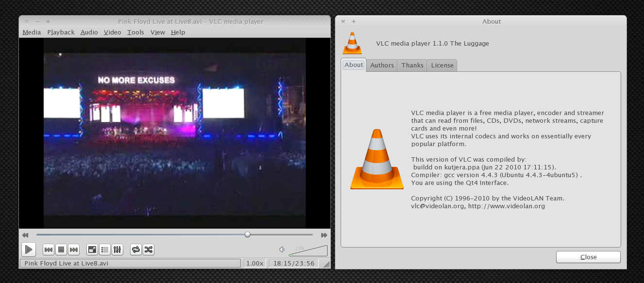Screen dimensions: 644x283
Task: Click the plus maximize icon on About dialog
Action: [x=354, y=21]
